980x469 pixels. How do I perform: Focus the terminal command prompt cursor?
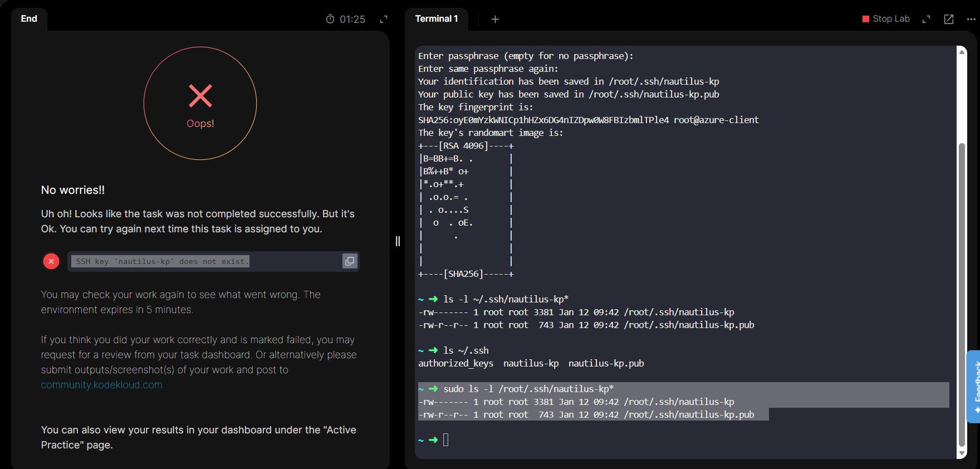pyautogui.click(x=445, y=440)
